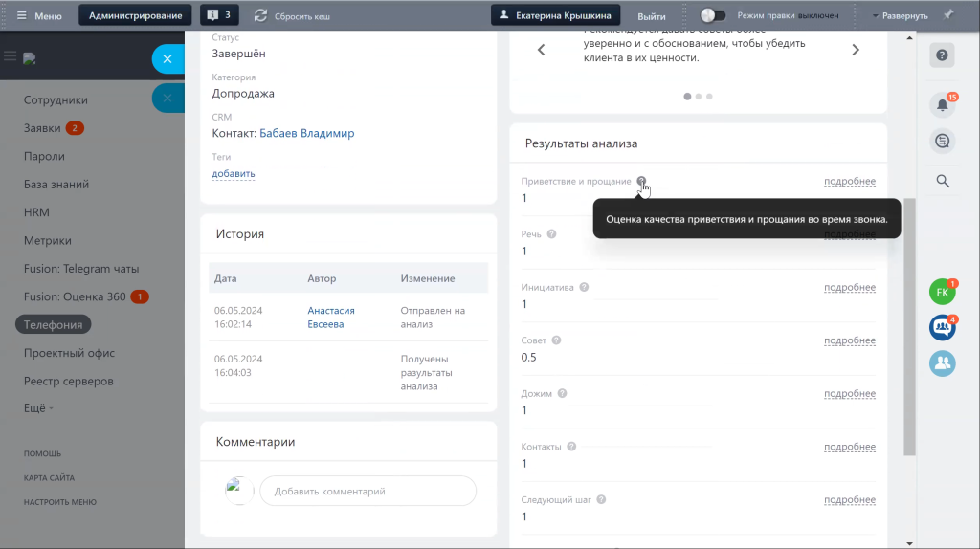The width and height of the screenshot is (980, 549).
Task: Click the sidebar collapse lines icon
Action: point(10,56)
